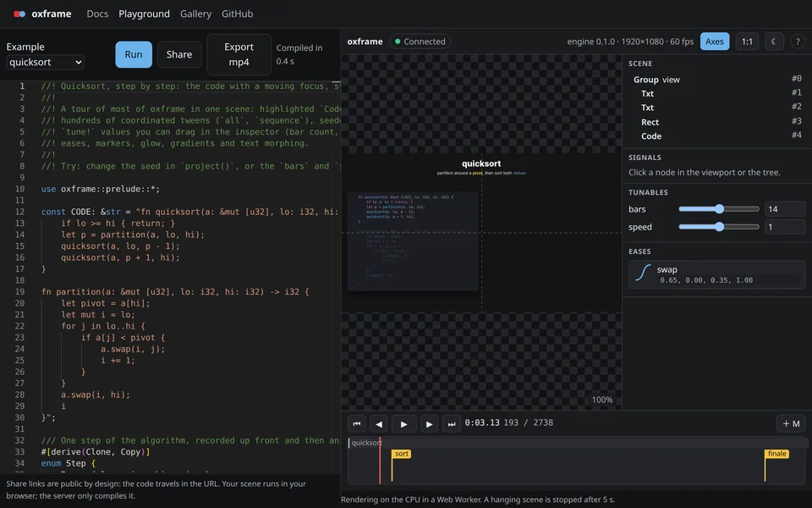The height and width of the screenshot is (508, 812).
Task: Click the 'Compiled in 0.4 s' status
Action: point(299,54)
